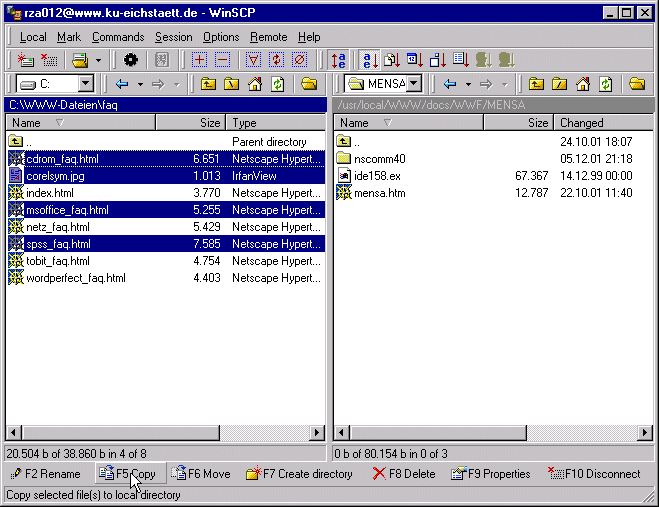Open the Remote menu

269,37
